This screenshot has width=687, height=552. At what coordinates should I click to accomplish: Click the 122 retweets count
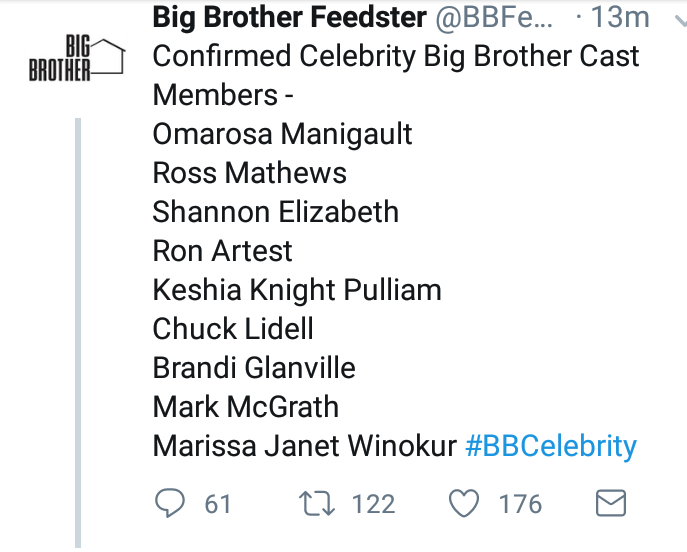[x=373, y=504]
